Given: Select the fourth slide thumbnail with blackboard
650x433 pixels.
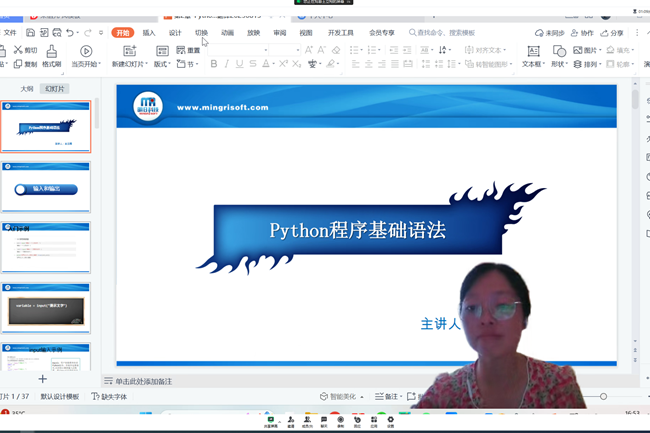Looking at the screenshot, I should pos(46,308).
